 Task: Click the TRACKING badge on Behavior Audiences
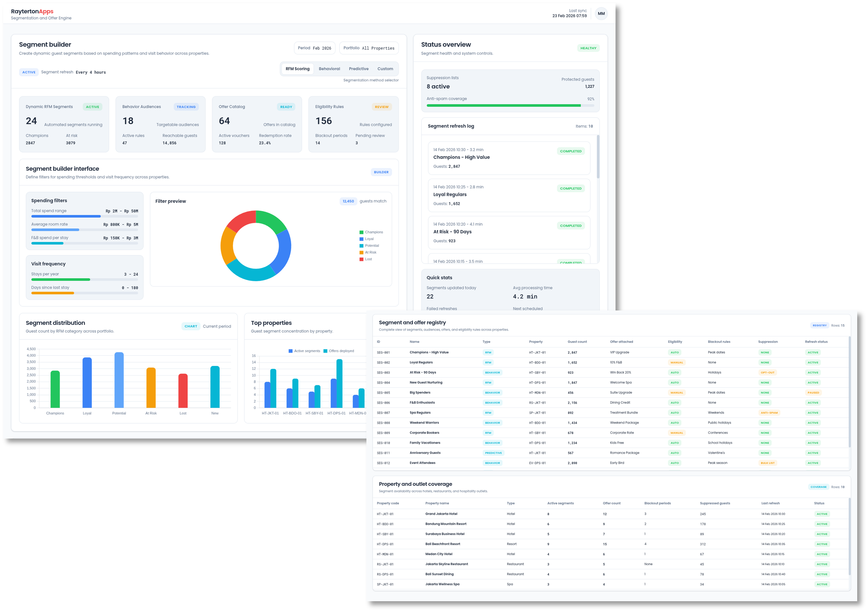pos(186,106)
